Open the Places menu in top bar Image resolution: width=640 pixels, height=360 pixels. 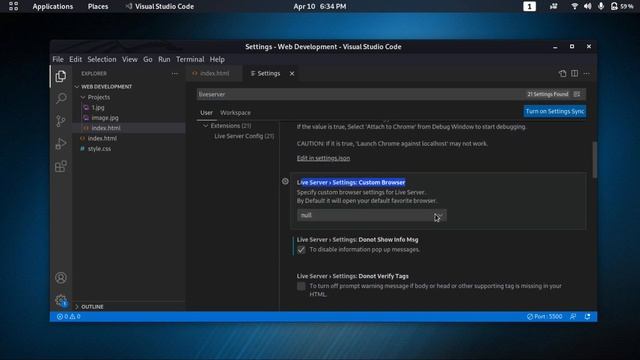pos(98,6)
